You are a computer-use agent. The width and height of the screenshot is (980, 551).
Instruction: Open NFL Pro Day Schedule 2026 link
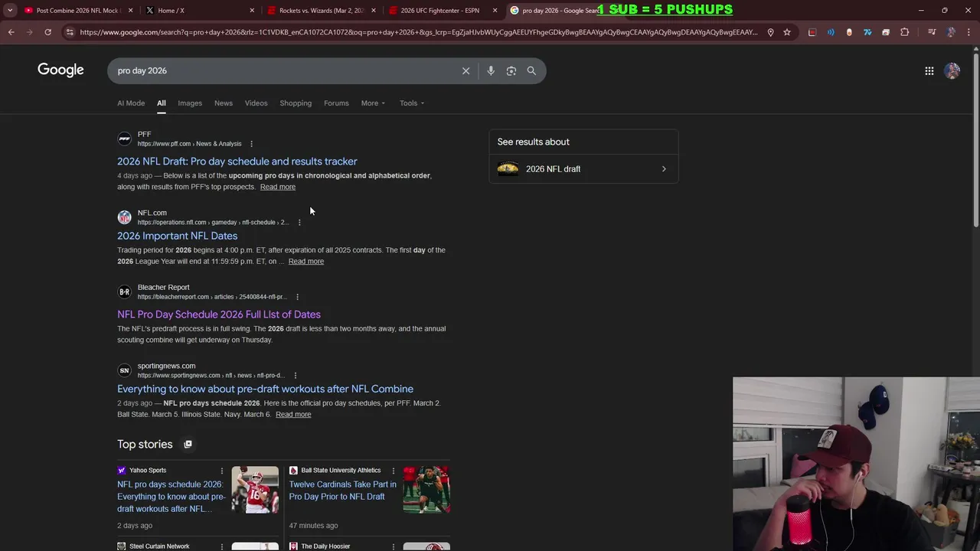click(x=219, y=315)
